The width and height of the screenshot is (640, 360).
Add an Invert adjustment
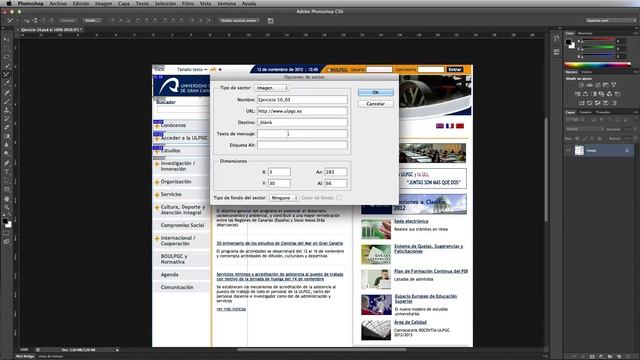(x=581, y=103)
